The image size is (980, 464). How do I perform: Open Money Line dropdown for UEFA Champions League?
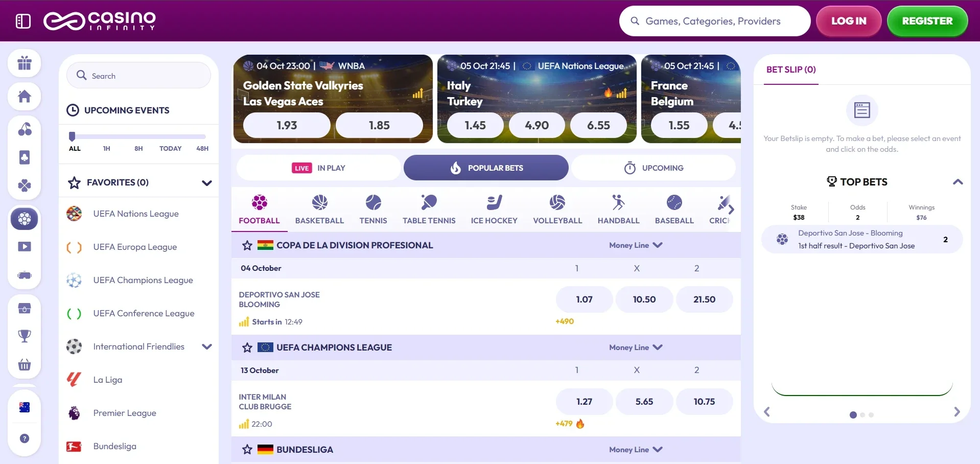[636, 347]
